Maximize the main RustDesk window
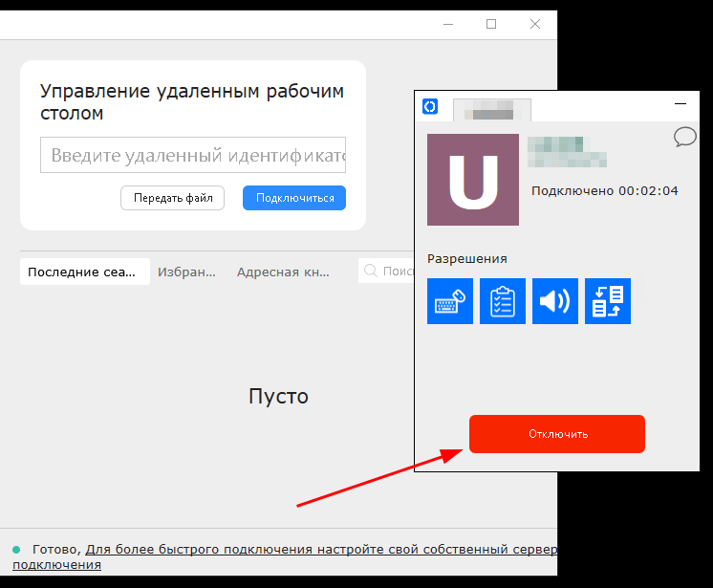This screenshot has height=588, width=713. coord(491,24)
